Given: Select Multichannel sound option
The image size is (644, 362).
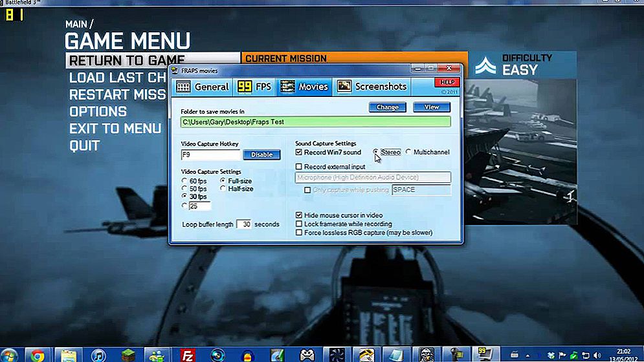Looking at the screenshot, I should click(x=408, y=152).
